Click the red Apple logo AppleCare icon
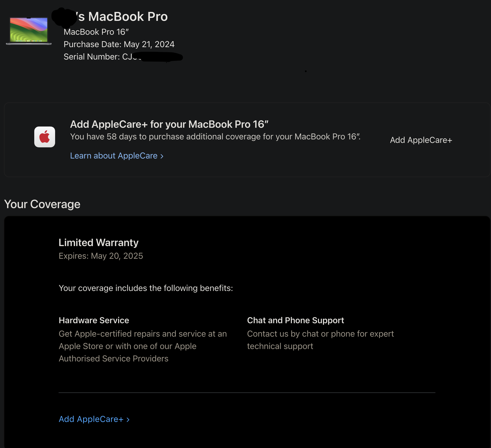 coord(45,137)
